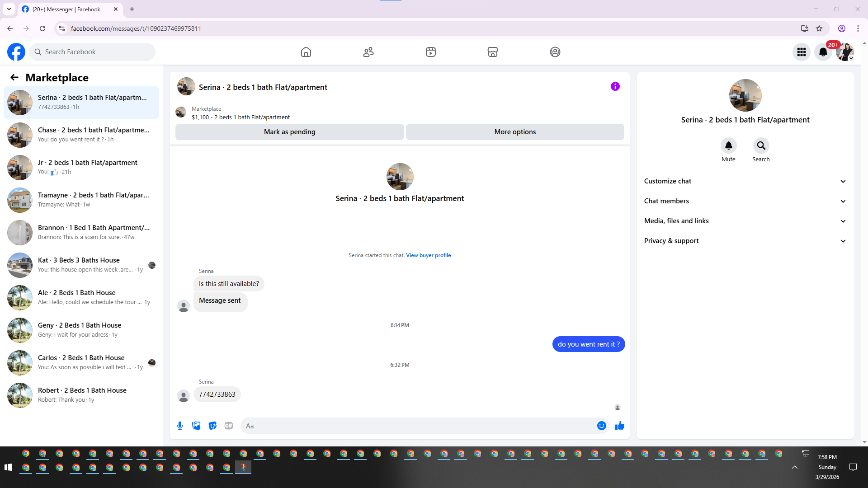Screen dimensions: 868x488
Task: Open the Facebook logo home link
Action: coord(16,52)
